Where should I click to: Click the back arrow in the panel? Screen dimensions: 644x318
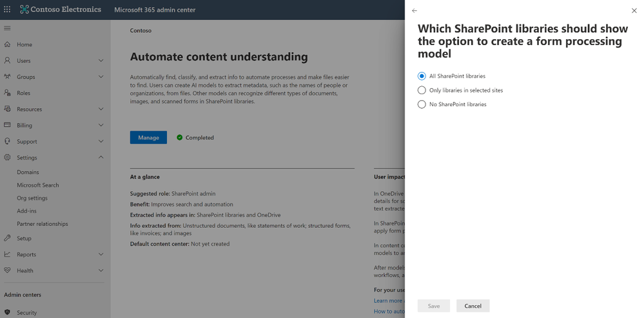415,11
